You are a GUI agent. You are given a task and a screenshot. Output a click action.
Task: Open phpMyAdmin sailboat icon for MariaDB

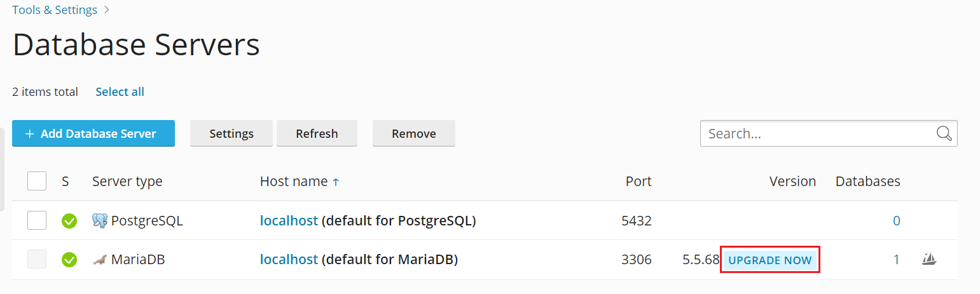pyautogui.click(x=929, y=259)
